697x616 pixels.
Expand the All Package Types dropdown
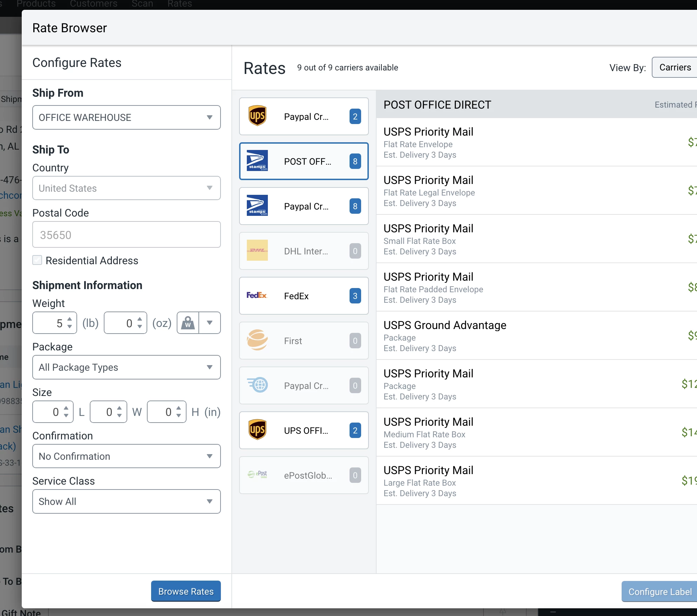click(x=126, y=367)
